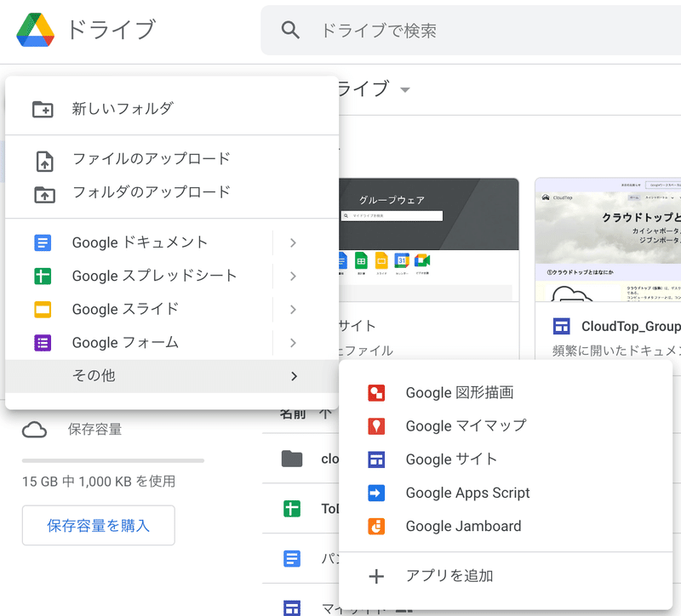Expand the Google スプレッドシート submenu arrow
Screen dimensions: 681x616
[293, 276]
